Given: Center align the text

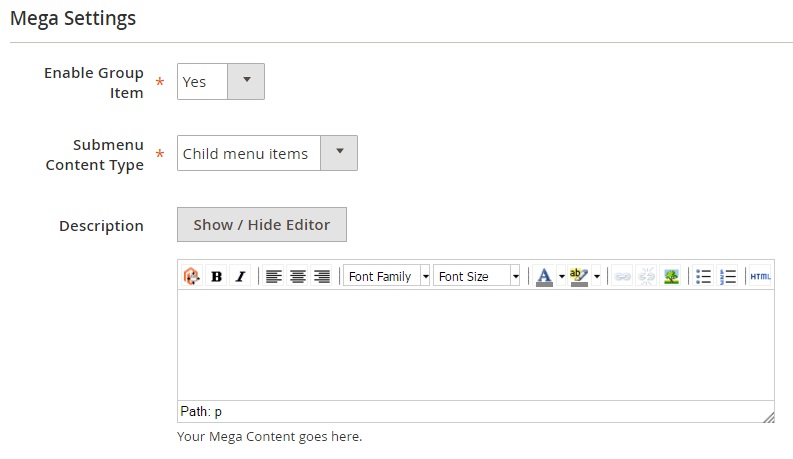Looking at the screenshot, I should click(298, 277).
